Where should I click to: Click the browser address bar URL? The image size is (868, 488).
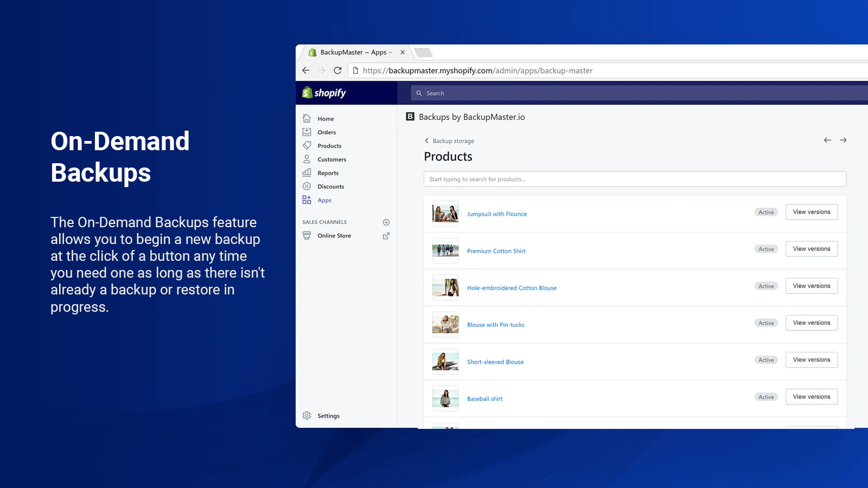477,70
